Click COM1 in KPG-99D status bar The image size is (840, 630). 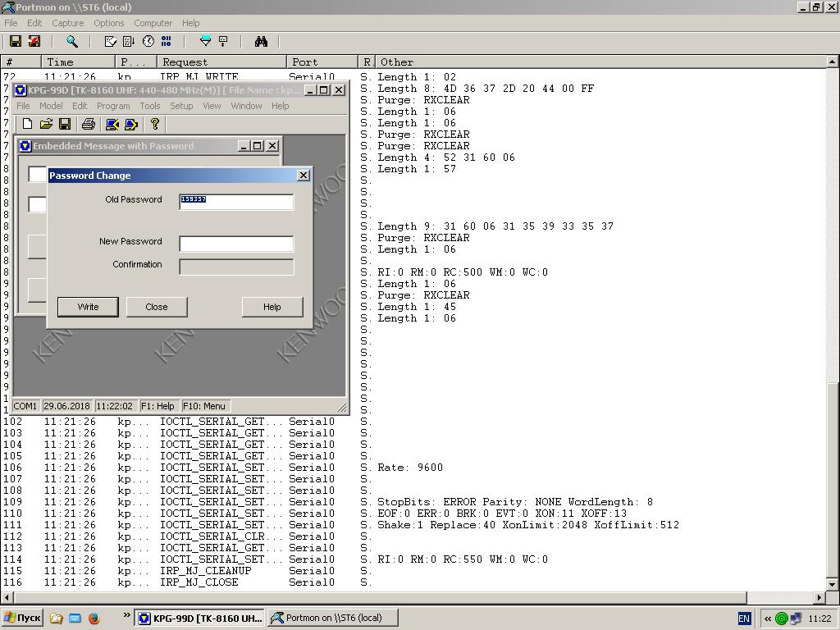point(25,406)
